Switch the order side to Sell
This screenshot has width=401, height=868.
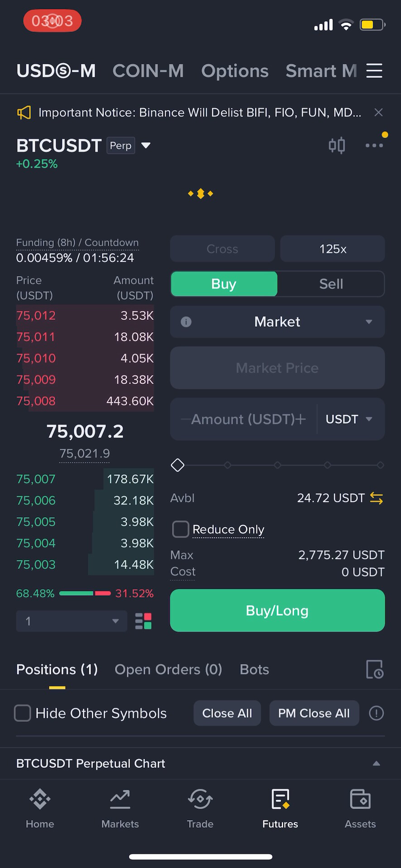[331, 284]
